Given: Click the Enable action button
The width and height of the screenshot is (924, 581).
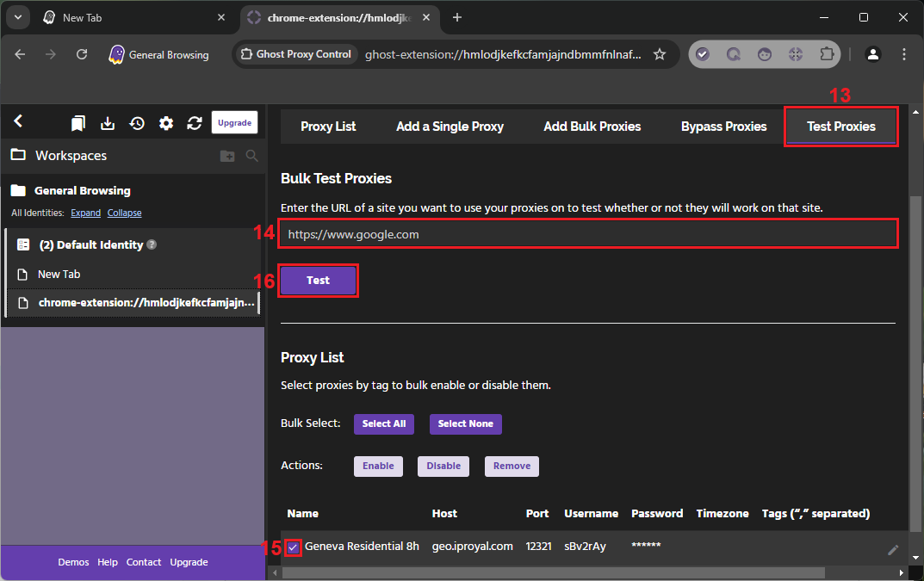Looking at the screenshot, I should [378, 467].
